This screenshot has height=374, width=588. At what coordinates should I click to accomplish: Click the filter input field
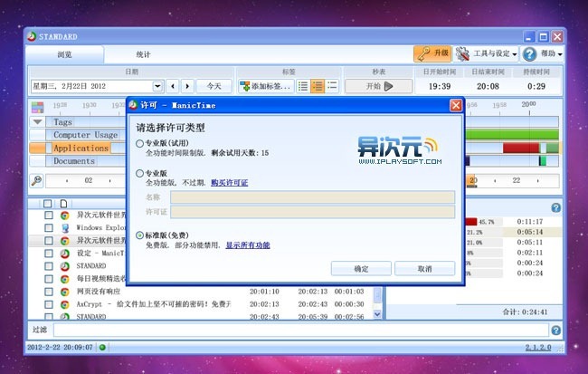pyautogui.click(x=301, y=330)
